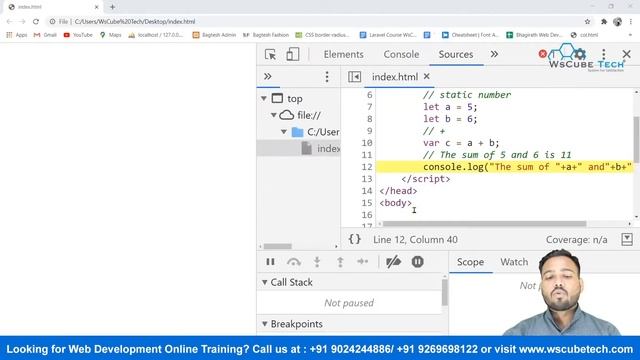Open the Cheatsheet Font A bookmark

(x=470, y=35)
